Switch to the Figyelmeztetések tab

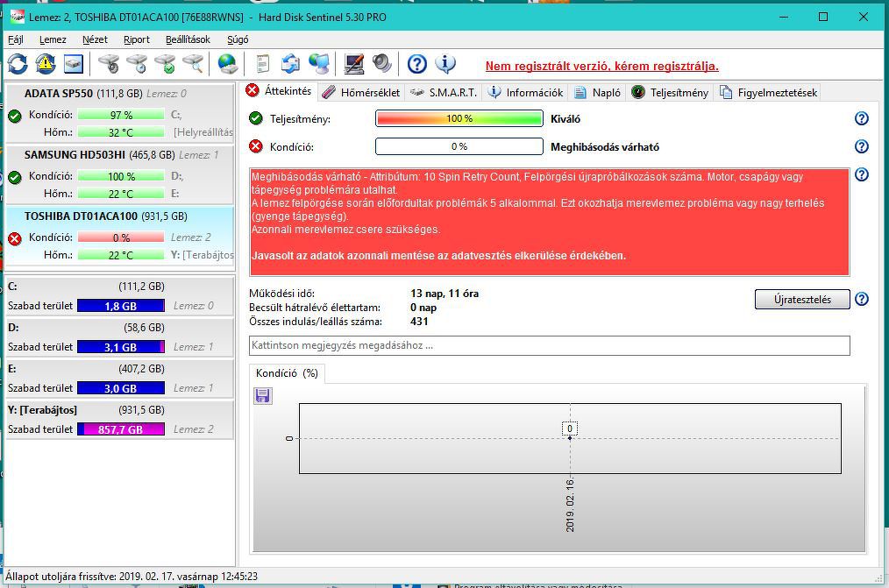point(768,92)
